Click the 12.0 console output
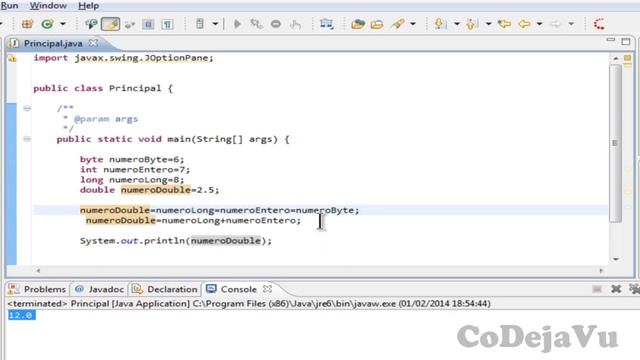This screenshot has width=640, height=360. click(x=21, y=315)
